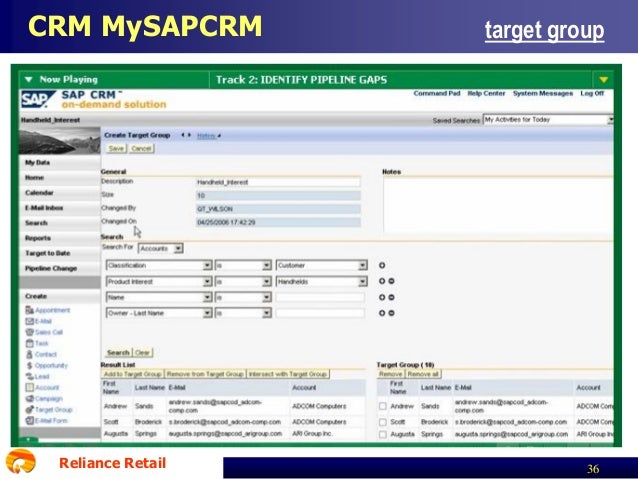The height and width of the screenshot is (479, 638).
Task: Click the Campaign create icon
Action: tap(29, 398)
